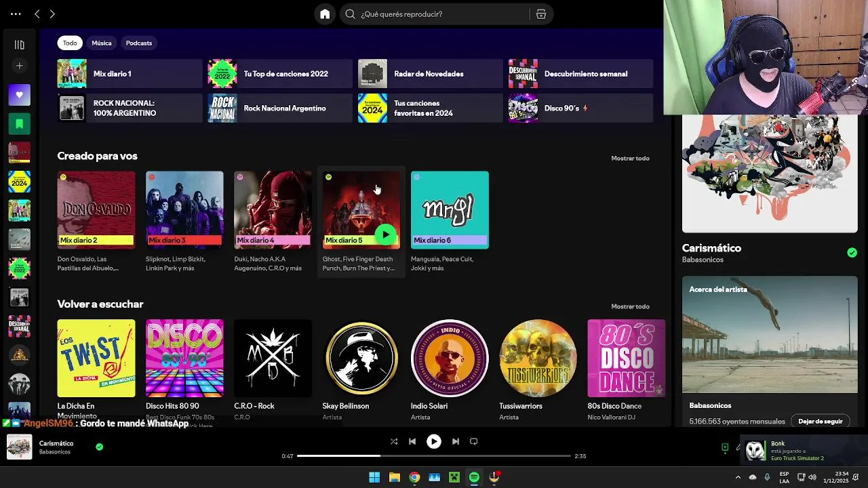Skip to next track
Image resolution: width=868 pixels, height=488 pixels.
click(x=456, y=441)
